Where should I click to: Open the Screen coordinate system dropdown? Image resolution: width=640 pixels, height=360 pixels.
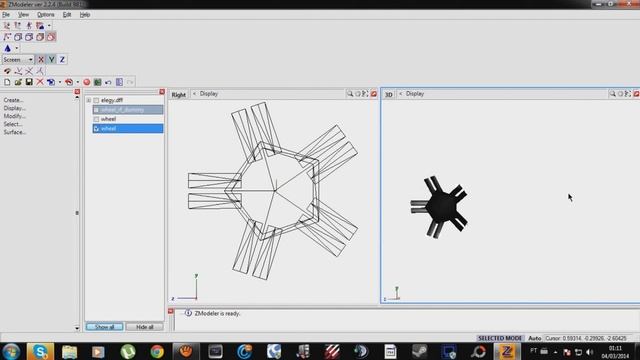31,60
